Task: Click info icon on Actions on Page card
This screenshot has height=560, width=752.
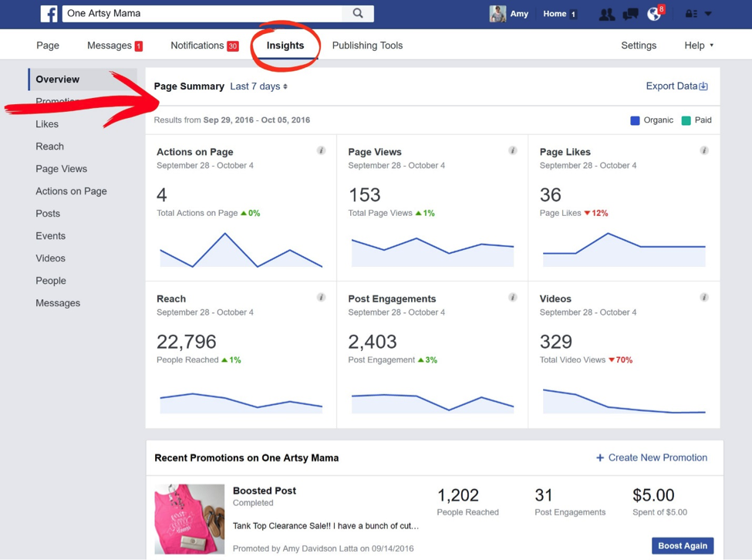Action: tap(322, 150)
